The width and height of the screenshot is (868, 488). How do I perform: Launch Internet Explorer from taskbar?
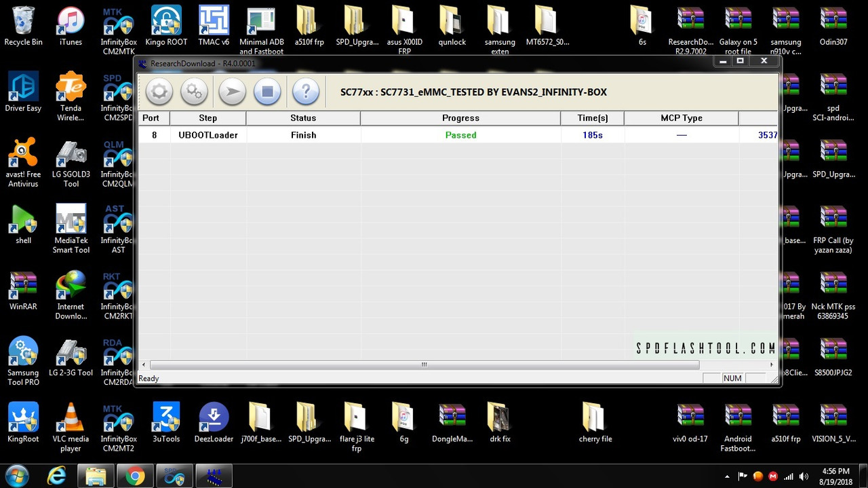58,476
